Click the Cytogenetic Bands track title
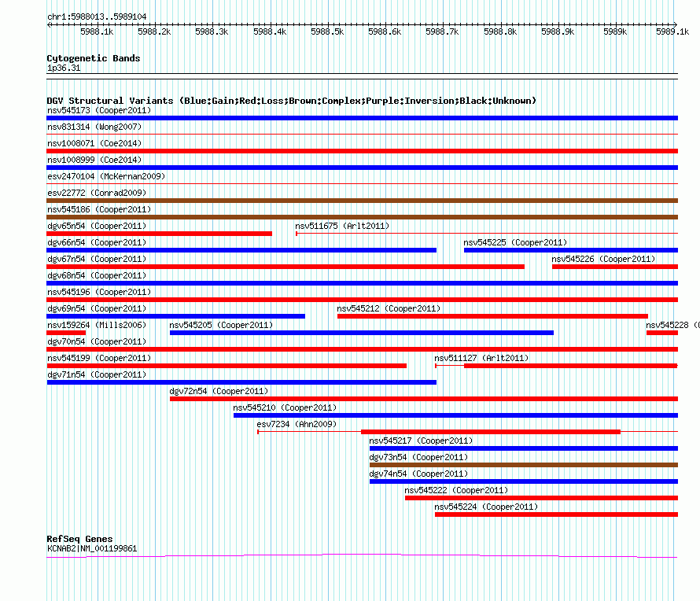 (94, 58)
